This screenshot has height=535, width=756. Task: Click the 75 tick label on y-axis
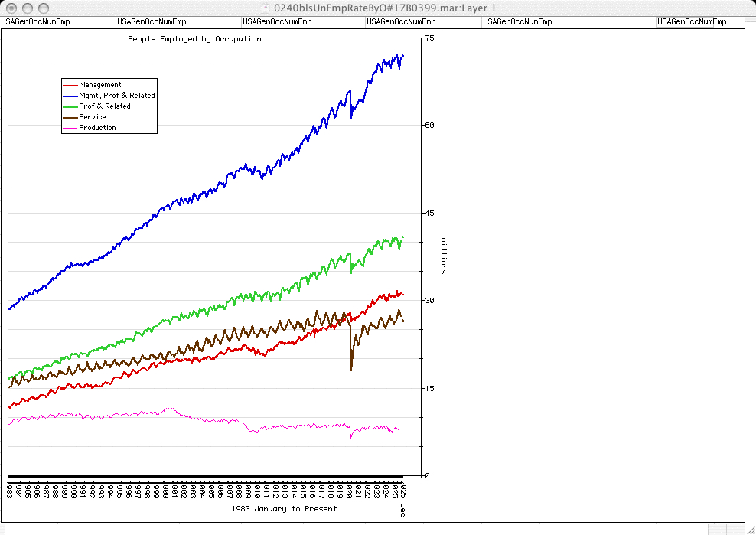(x=429, y=38)
